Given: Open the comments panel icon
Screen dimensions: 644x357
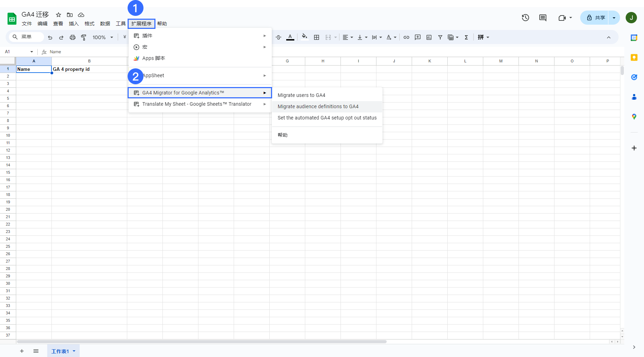Looking at the screenshot, I should point(543,18).
